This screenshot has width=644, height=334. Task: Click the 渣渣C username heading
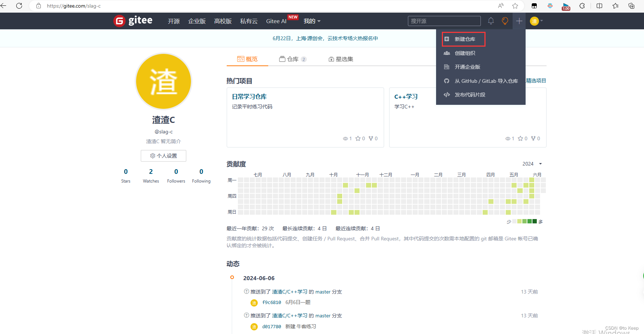click(164, 120)
